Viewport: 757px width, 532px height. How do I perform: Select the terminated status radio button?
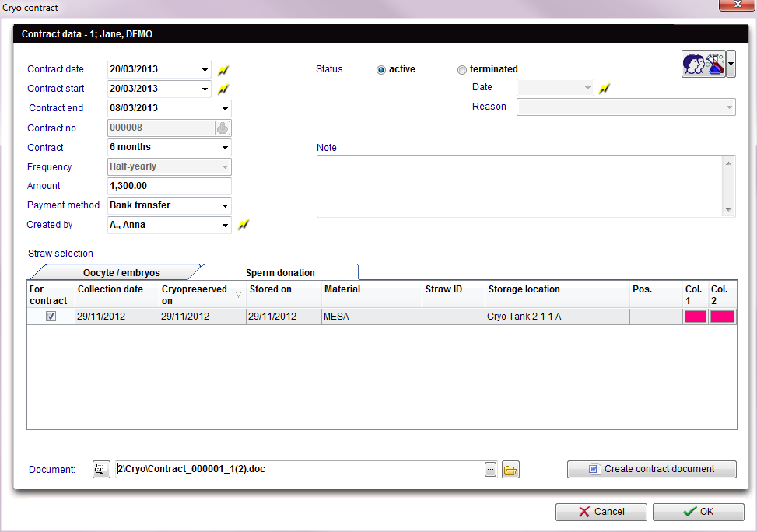click(462, 70)
